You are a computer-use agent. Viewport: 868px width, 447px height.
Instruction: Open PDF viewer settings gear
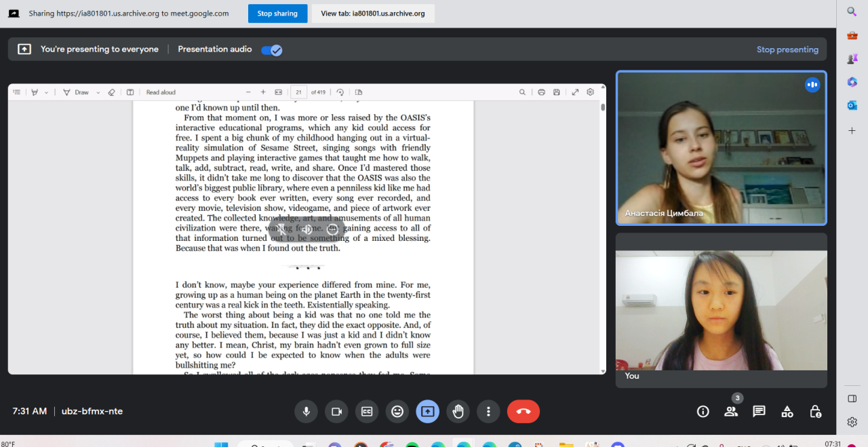[591, 92]
